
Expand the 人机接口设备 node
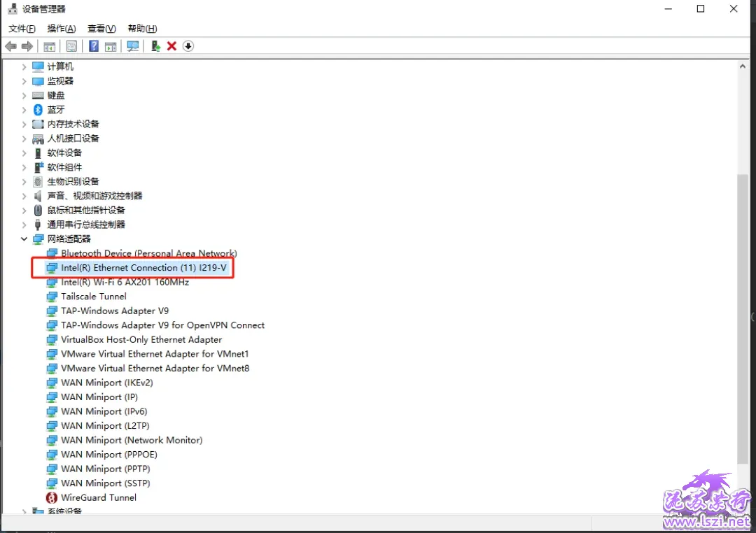point(24,139)
